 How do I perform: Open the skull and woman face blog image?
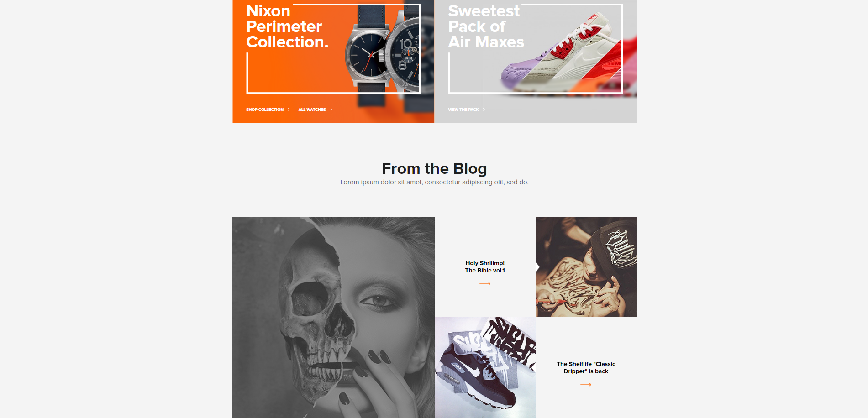pyautogui.click(x=333, y=317)
